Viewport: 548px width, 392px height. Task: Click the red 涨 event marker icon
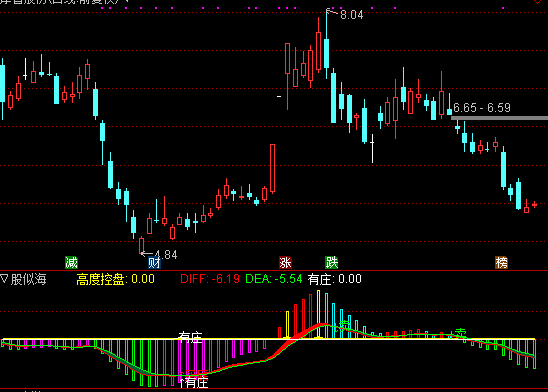coord(285,262)
